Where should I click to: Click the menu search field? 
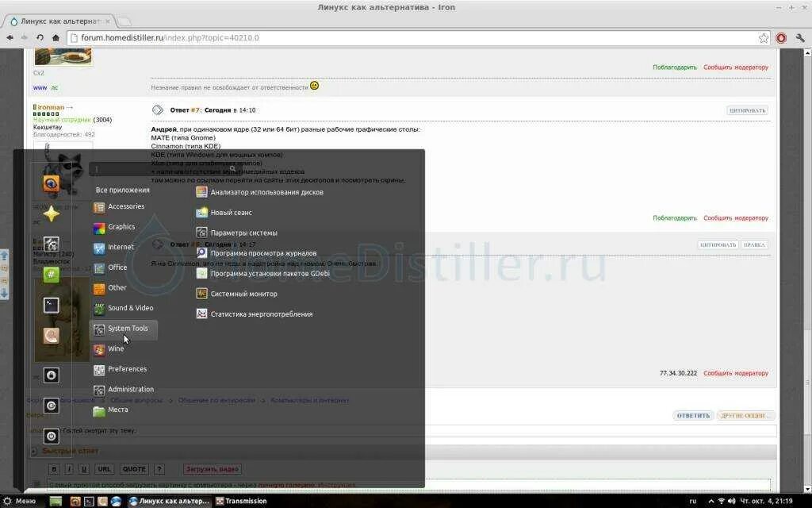click(165, 169)
